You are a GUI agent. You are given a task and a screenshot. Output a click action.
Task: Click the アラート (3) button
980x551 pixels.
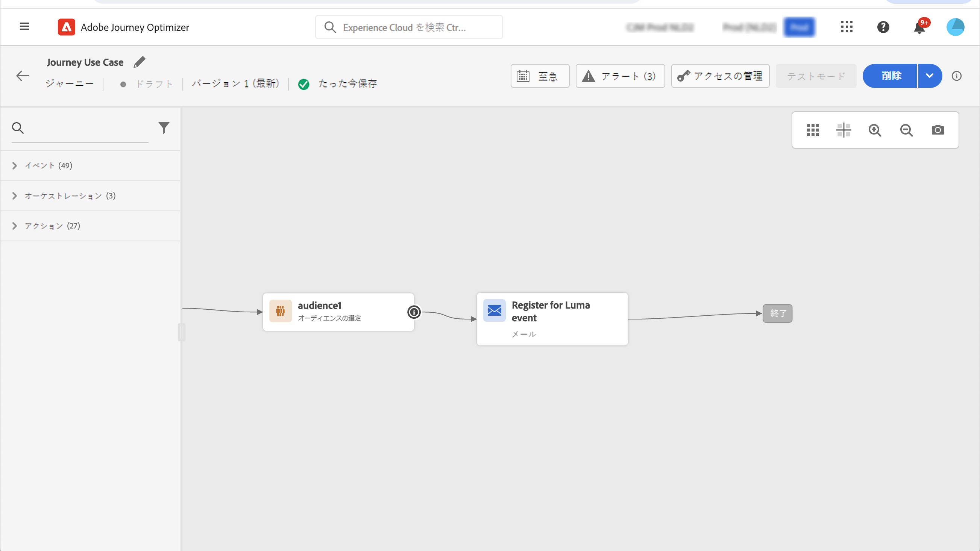pos(620,76)
